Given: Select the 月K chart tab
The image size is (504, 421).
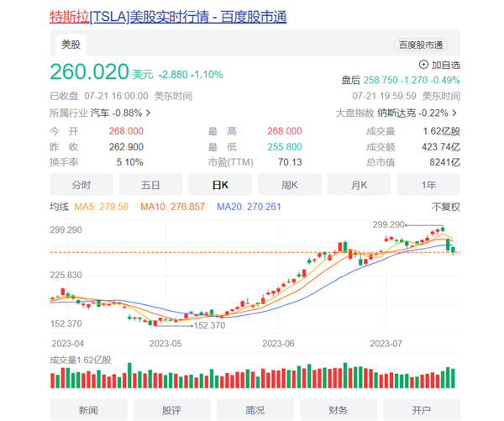Looking at the screenshot, I should [359, 185].
